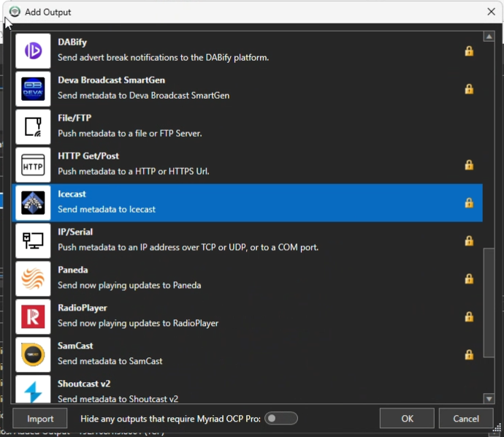504x437 pixels.
Task: Click the Import button
Action: click(x=40, y=418)
